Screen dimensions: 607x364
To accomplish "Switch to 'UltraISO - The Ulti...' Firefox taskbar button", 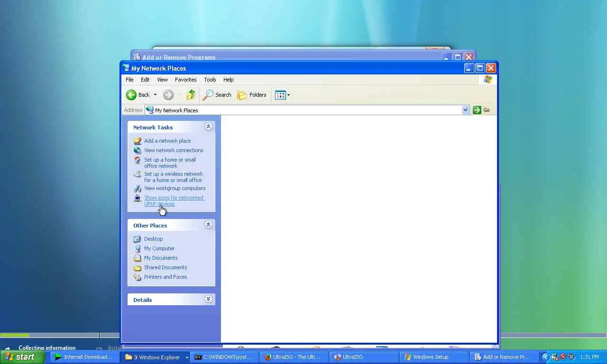I will (x=293, y=357).
